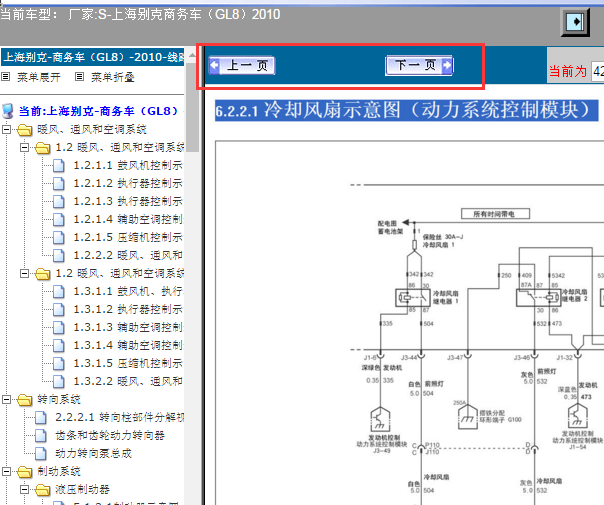
Task: Open document 2.2.2.1 转向柱部件分解视
Action: (x=119, y=418)
